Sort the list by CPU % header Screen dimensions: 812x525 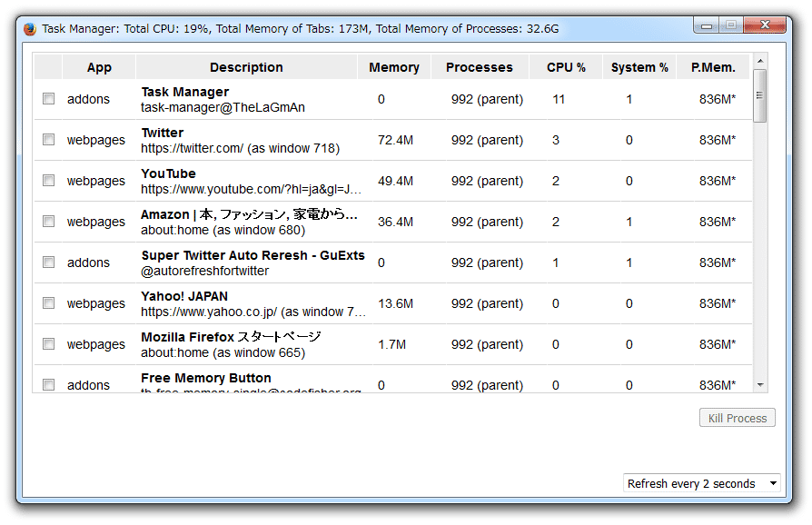tap(566, 67)
